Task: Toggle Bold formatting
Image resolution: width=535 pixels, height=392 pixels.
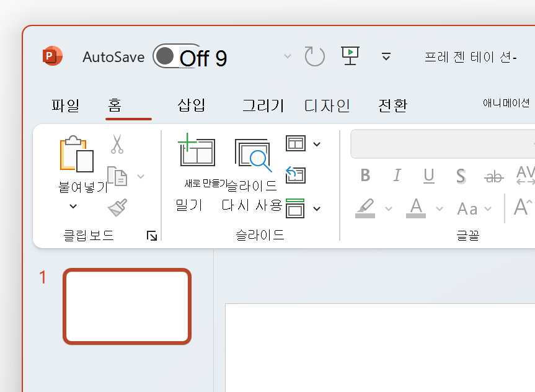Action: click(365, 176)
